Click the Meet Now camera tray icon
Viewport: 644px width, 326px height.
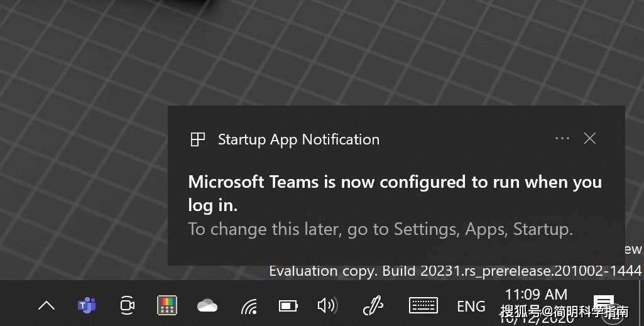pyautogui.click(x=127, y=305)
